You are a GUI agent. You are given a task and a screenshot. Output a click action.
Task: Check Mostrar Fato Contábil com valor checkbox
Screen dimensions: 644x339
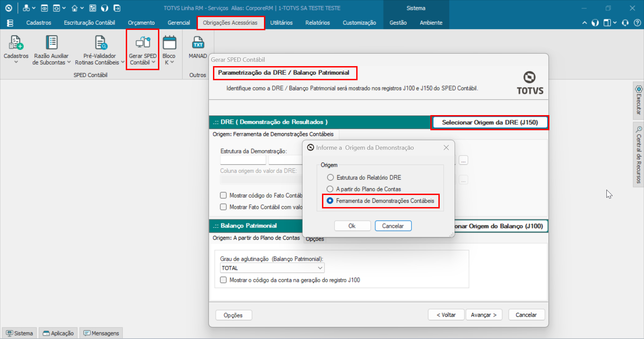(x=223, y=207)
